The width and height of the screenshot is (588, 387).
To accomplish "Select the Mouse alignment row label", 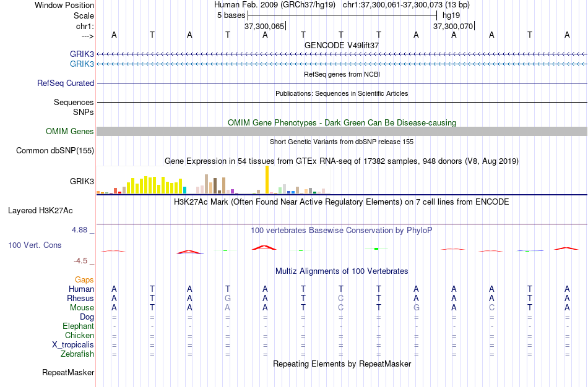I will (82, 308).
